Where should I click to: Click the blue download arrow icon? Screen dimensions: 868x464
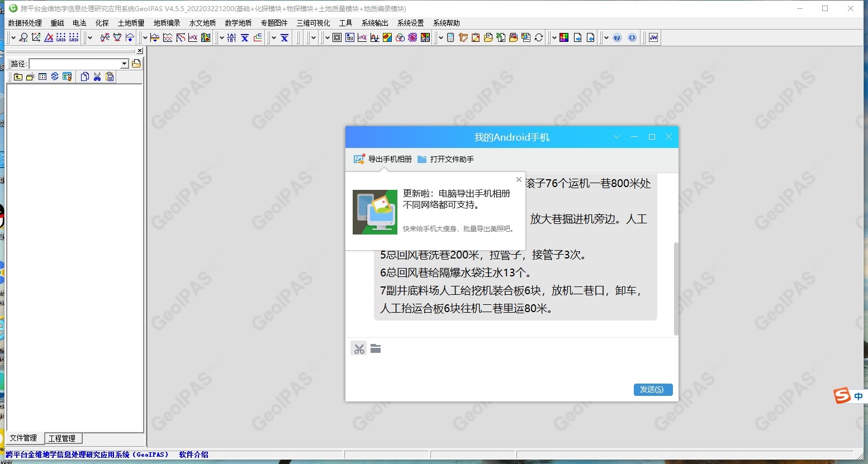(x=632, y=37)
